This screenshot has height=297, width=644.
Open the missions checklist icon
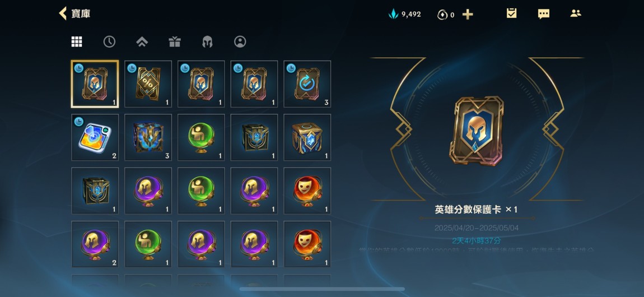click(511, 13)
